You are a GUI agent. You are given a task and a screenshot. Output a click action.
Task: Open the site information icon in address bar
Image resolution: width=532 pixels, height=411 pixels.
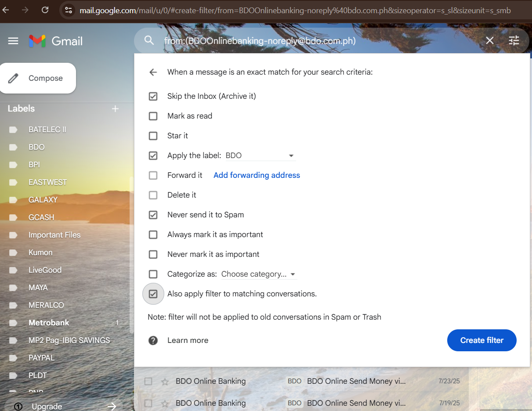coord(68,10)
